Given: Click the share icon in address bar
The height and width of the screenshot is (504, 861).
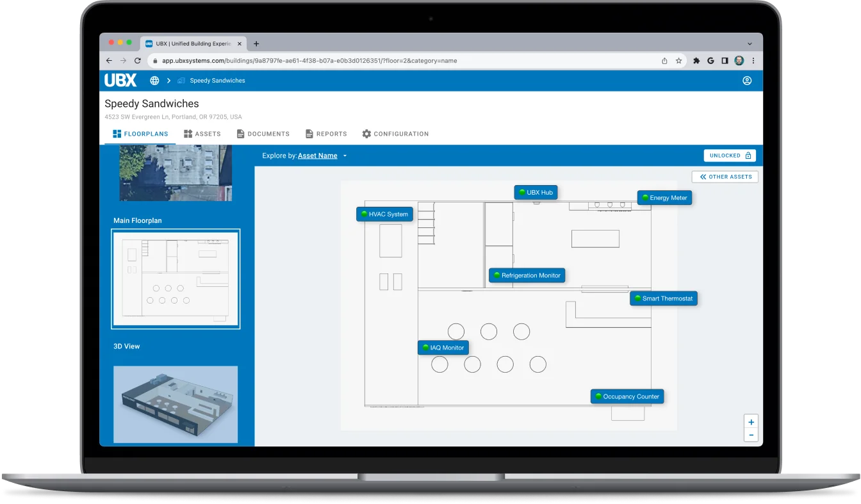Looking at the screenshot, I should (x=664, y=61).
